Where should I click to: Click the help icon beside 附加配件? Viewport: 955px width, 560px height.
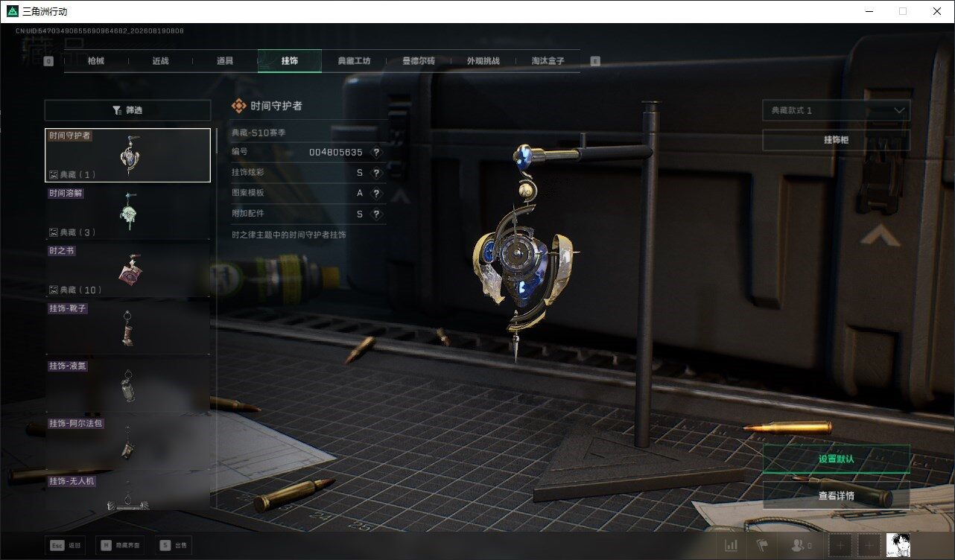point(376,214)
